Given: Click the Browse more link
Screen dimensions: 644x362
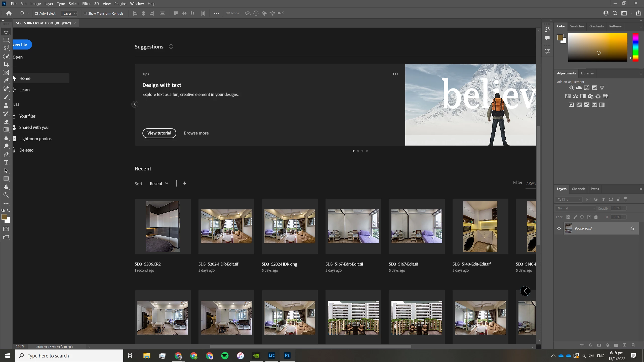Looking at the screenshot, I should coord(196,133).
